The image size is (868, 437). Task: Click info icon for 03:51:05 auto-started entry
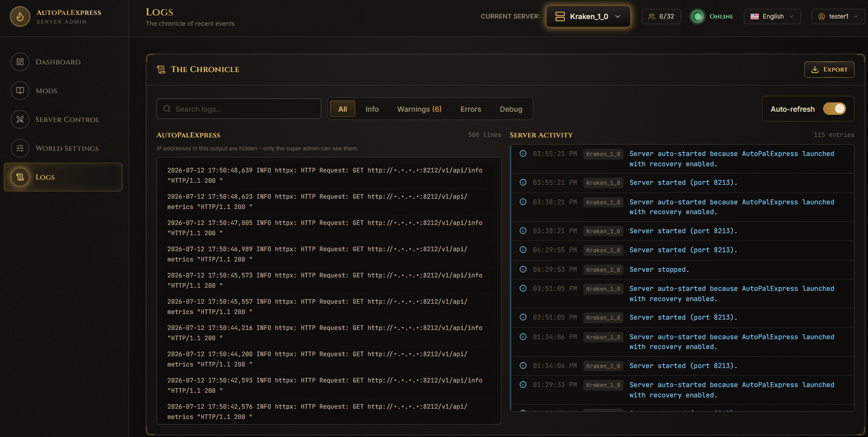point(523,288)
